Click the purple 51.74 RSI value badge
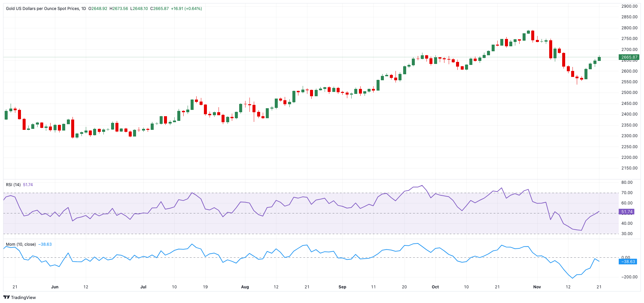This screenshot has height=303, width=644. (x=627, y=212)
